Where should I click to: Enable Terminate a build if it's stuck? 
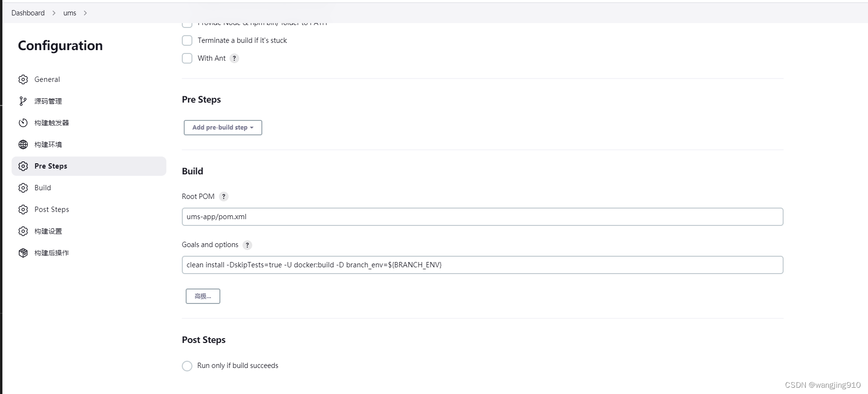[187, 40]
